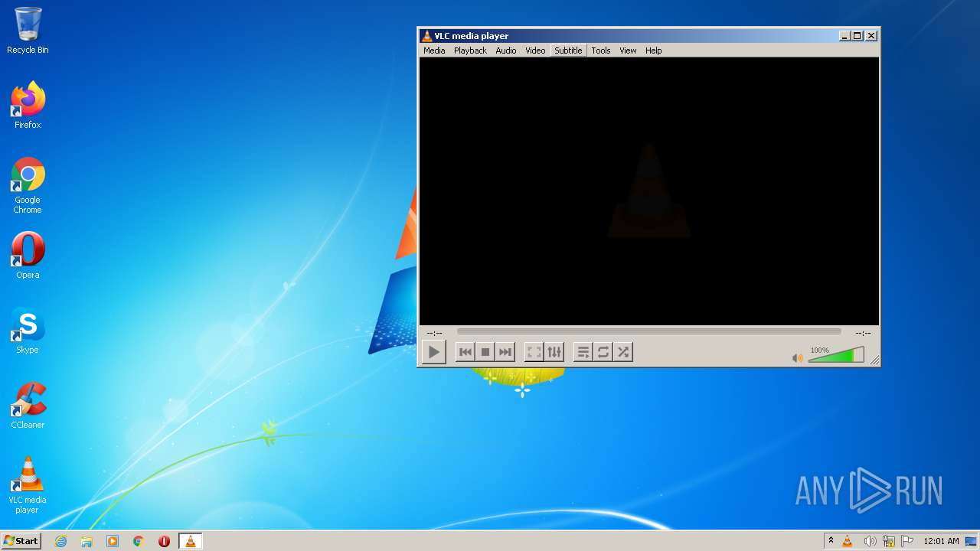Open the View menu
The height and width of the screenshot is (551, 980).
click(x=628, y=51)
